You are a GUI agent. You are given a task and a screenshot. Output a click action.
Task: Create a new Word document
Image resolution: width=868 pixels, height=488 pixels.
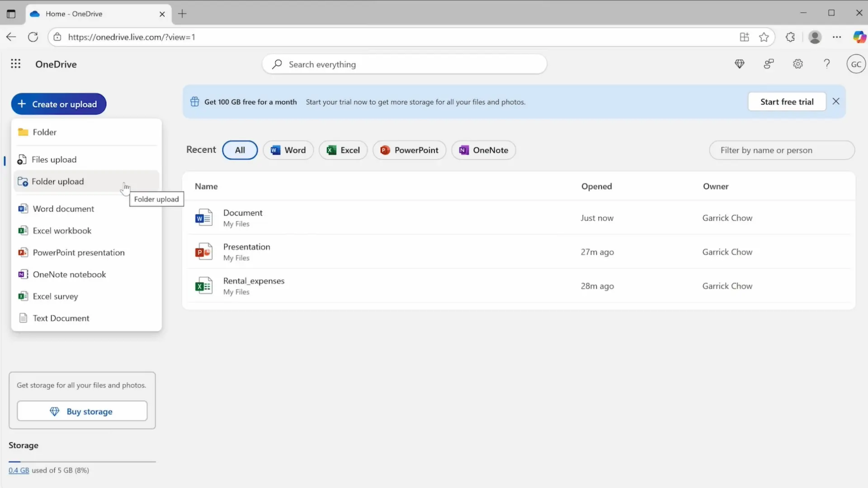(86, 209)
